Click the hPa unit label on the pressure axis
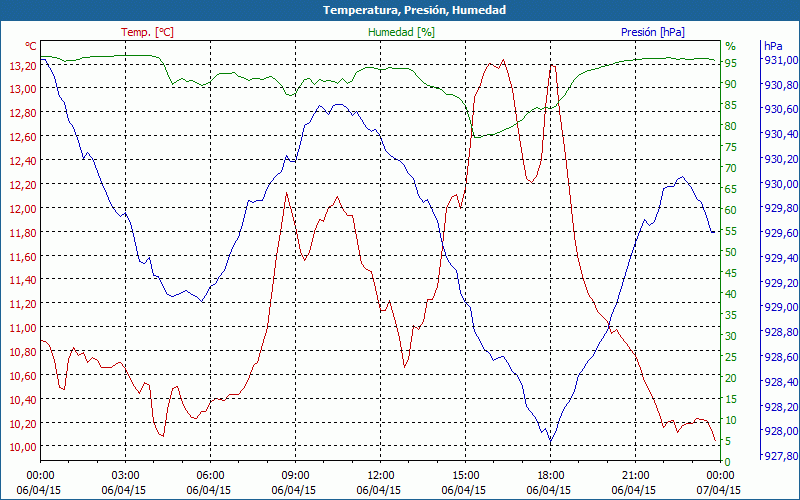This screenshot has height=500, width=800. (773, 46)
